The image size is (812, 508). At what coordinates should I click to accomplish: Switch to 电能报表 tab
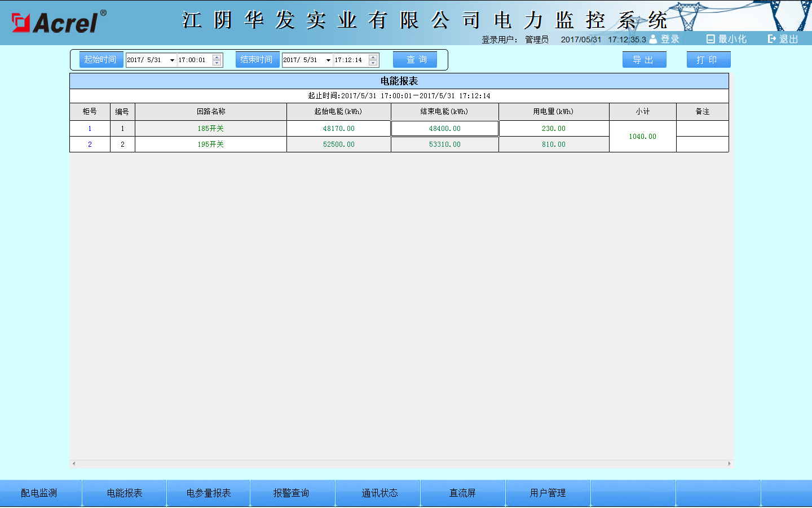[x=125, y=493]
